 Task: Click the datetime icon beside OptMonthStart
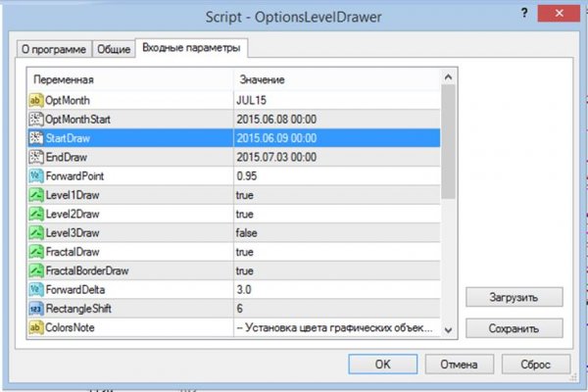pyautogui.click(x=37, y=119)
